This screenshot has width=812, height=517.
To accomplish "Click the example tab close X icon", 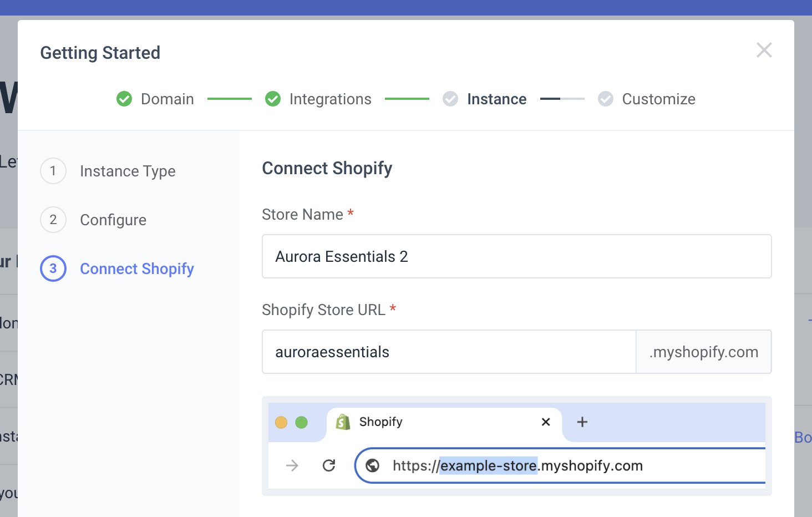I will click(546, 422).
